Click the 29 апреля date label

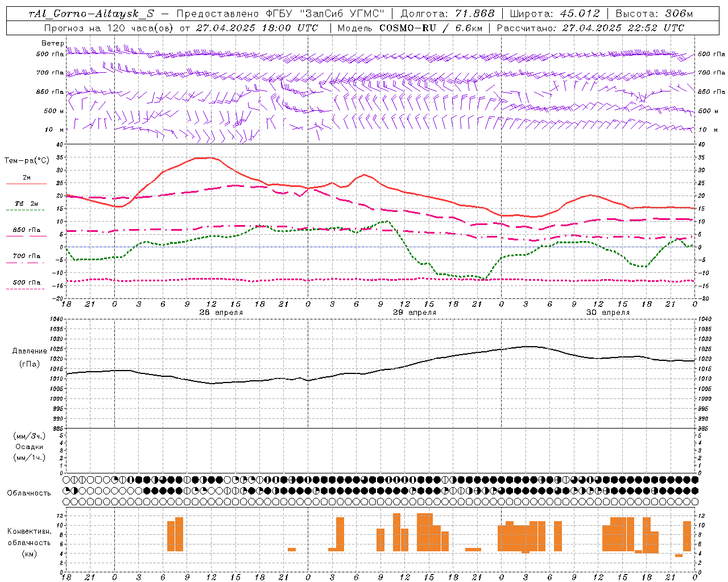click(x=415, y=313)
